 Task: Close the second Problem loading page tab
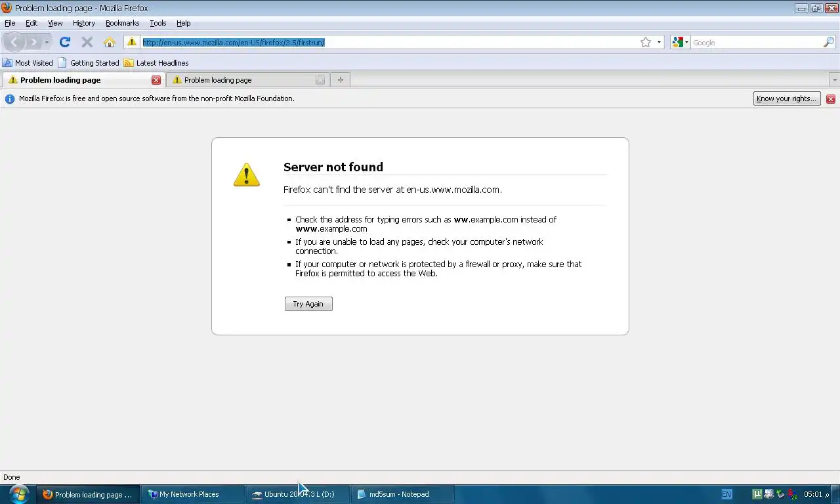pyautogui.click(x=320, y=80)
